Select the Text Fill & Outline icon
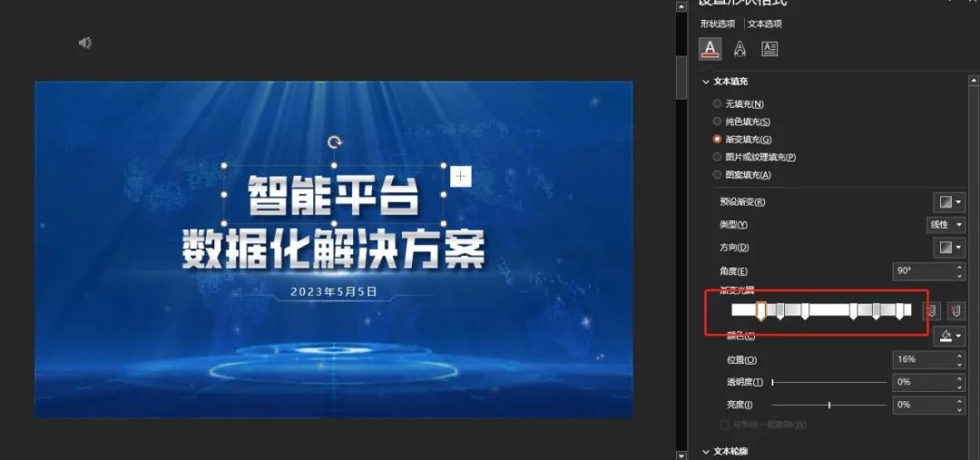This screenshot has height=460, width=980. [710, 49]
